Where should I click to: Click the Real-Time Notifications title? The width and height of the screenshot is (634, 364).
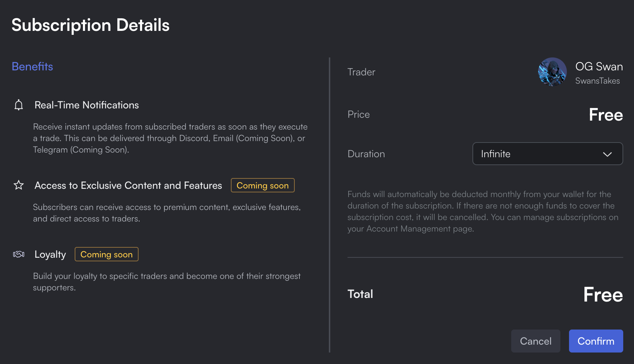point(87,105)
